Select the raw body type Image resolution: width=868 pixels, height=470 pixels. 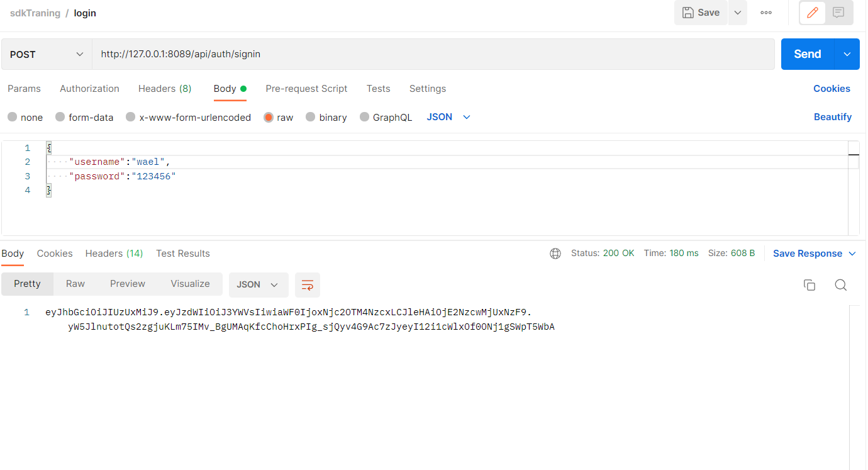click(x=279, y=117)
